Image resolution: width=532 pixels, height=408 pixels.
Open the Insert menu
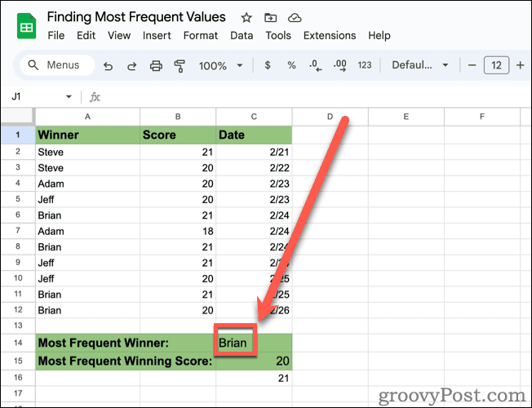[157, 35]
